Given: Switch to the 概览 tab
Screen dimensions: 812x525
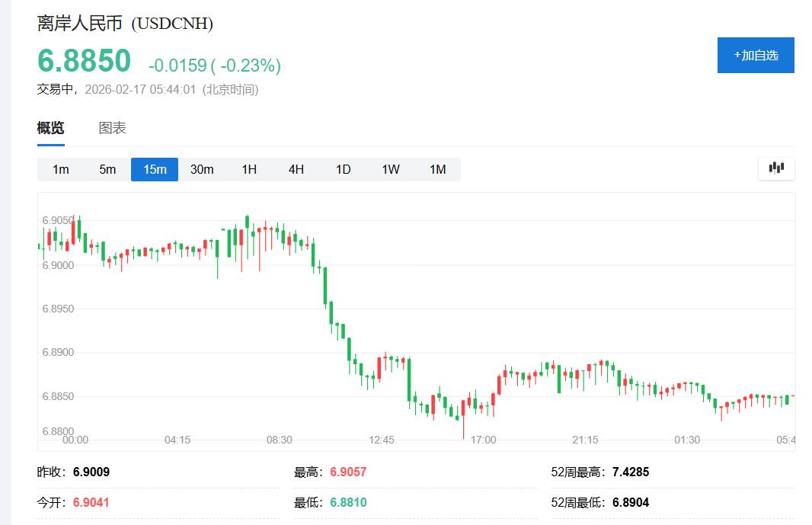Looking at the screenshot, I should tap(50, 128).
